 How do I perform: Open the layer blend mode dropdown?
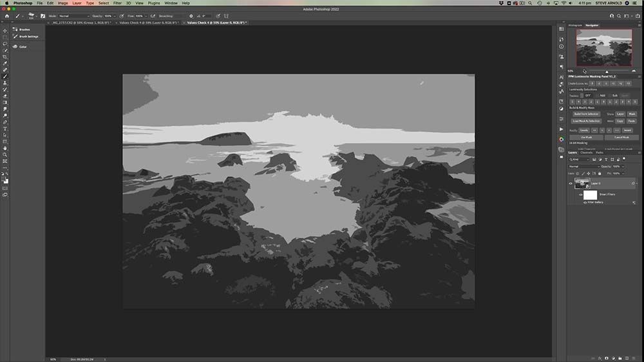[x=583, y=166]
